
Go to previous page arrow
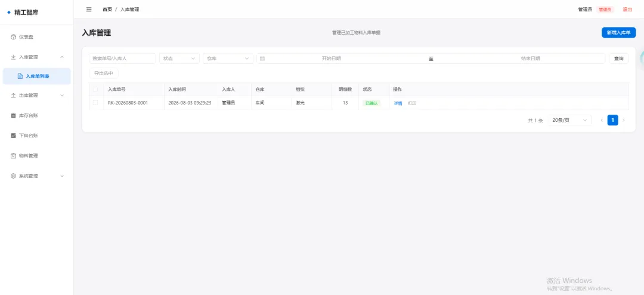[602, 120]
